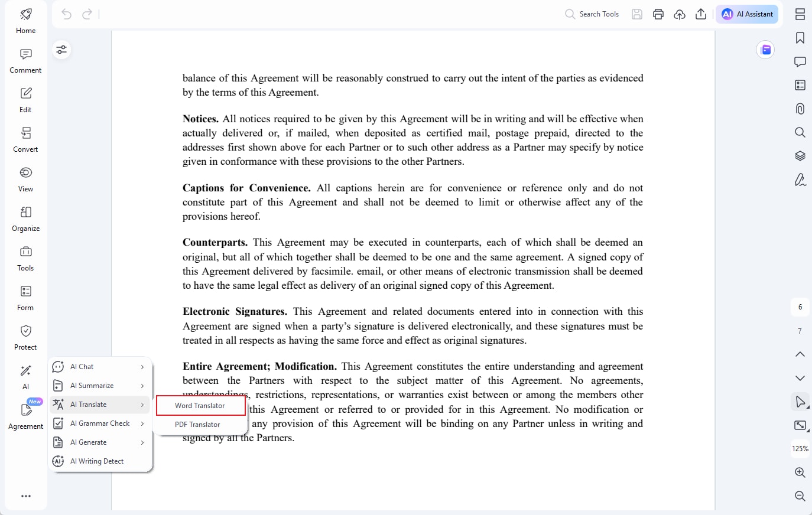812x515 pixels.
Task: Go to previous page
Action: 800,354
